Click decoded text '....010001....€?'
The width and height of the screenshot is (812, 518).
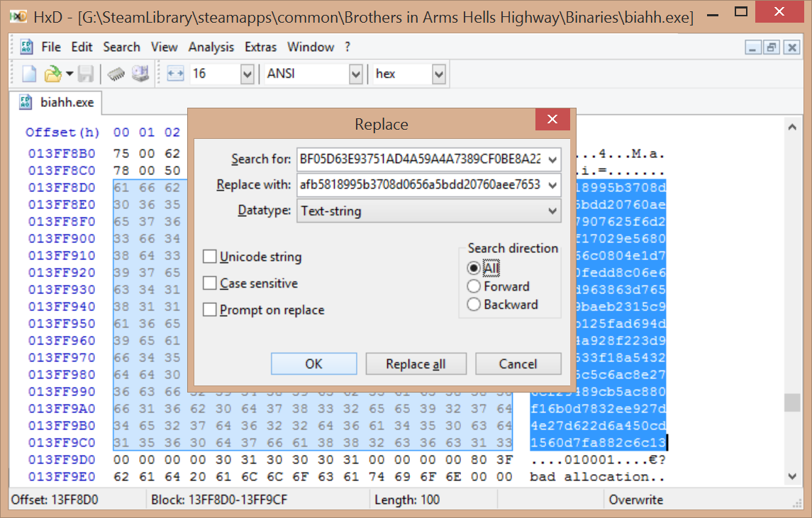tap(597, 459)
